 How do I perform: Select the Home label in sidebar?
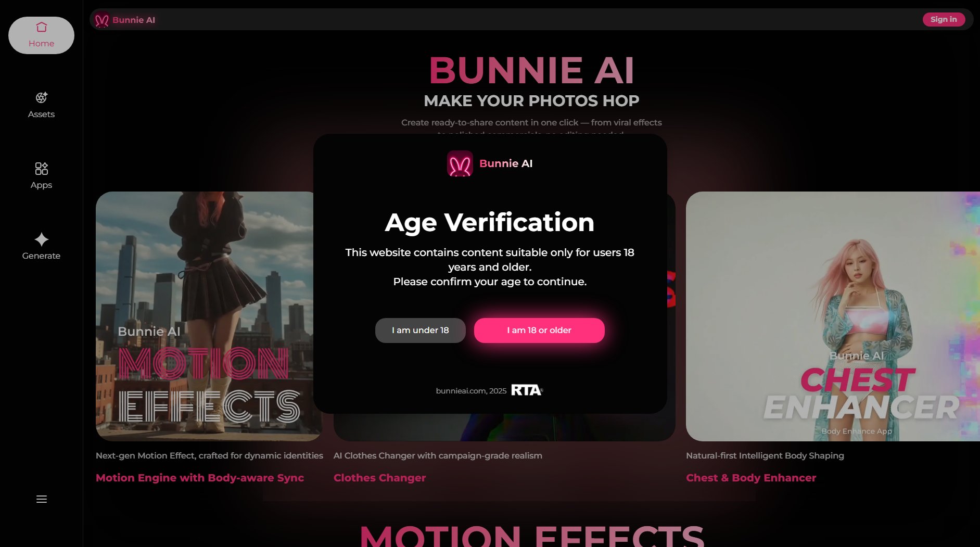(42, 44)
